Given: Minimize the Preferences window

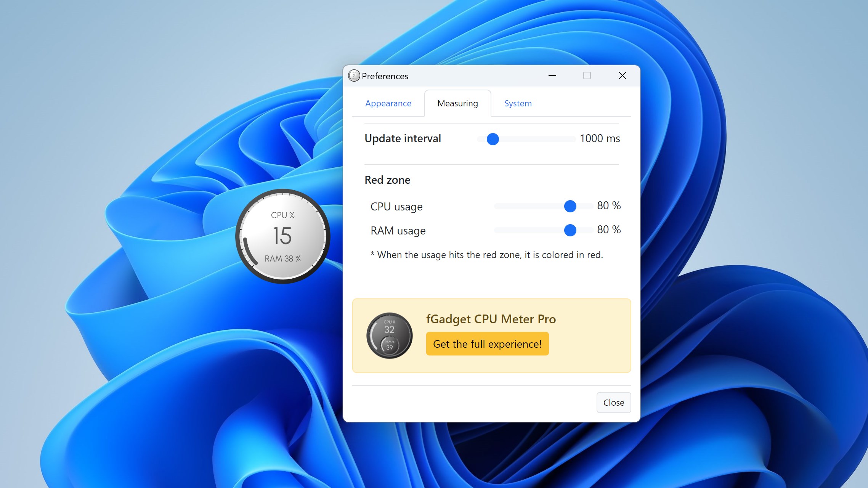Looking at the screenshot, I should (552, 75).
